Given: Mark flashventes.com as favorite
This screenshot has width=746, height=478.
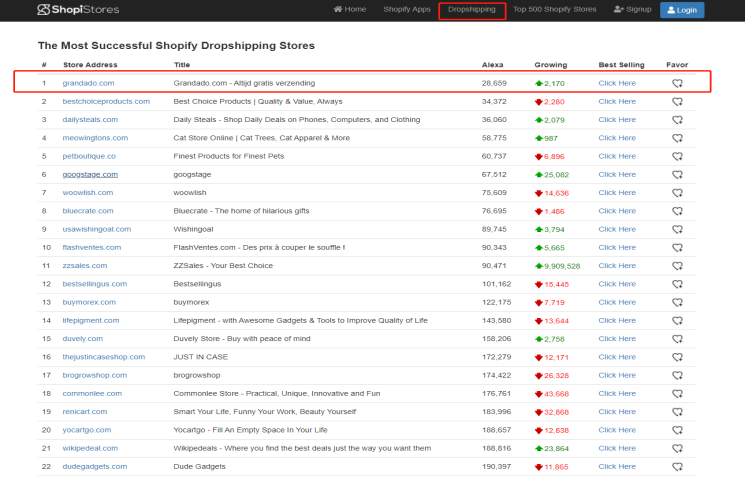Looking at the screenshot, I should point(677,247).
